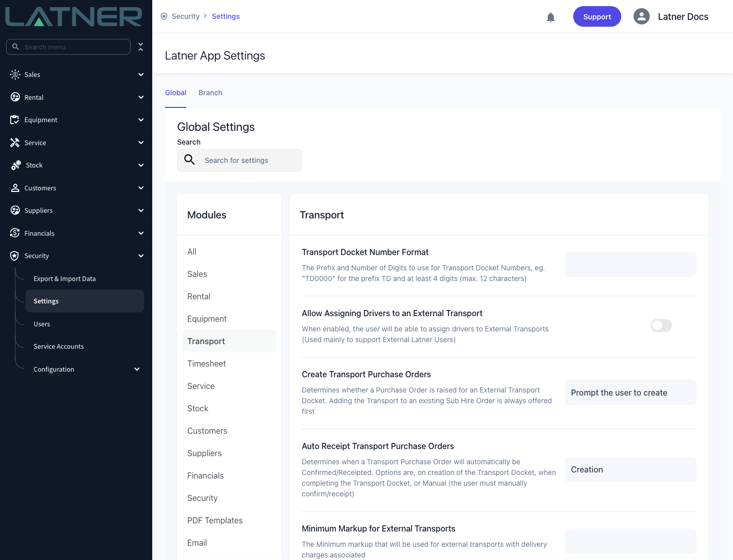
Task: Toggle Allow Assigning Drivers to External Transport
Action: 661,325
